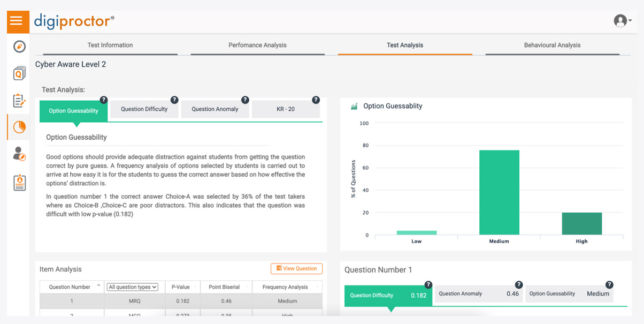Click the View Question button

point(296,269)
